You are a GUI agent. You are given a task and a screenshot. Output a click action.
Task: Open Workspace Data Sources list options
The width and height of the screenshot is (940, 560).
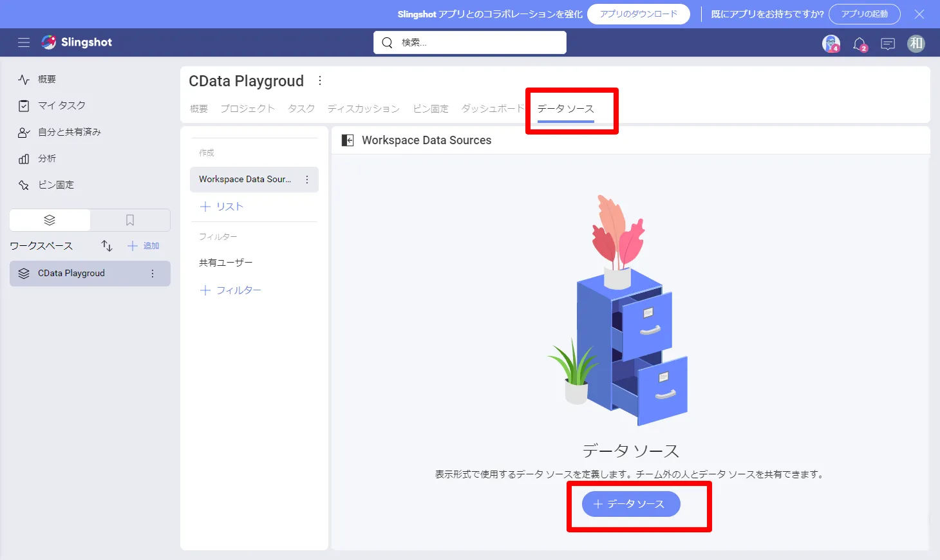pos(307,180)
